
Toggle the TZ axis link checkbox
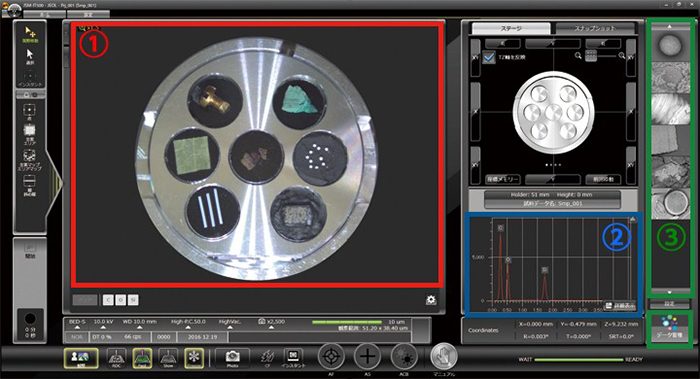[489, 57]
